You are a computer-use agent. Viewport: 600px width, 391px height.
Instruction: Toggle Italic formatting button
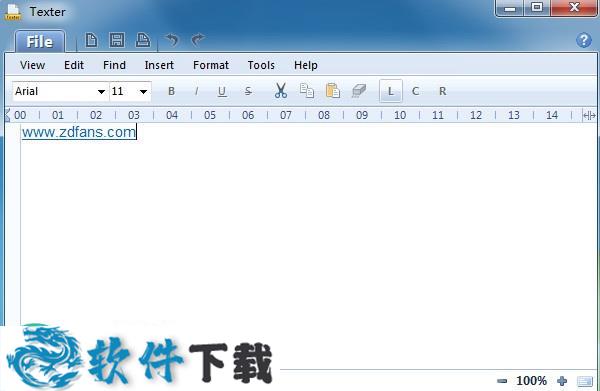click(197, 91)
